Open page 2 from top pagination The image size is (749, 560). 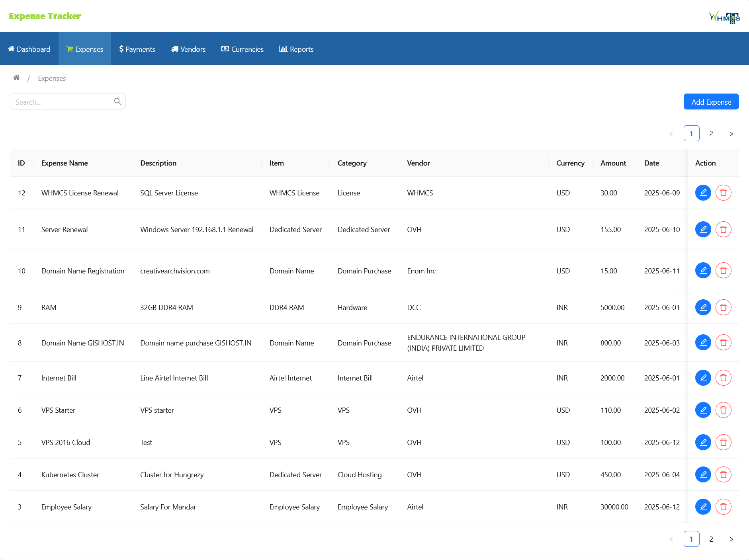(711, 134)
